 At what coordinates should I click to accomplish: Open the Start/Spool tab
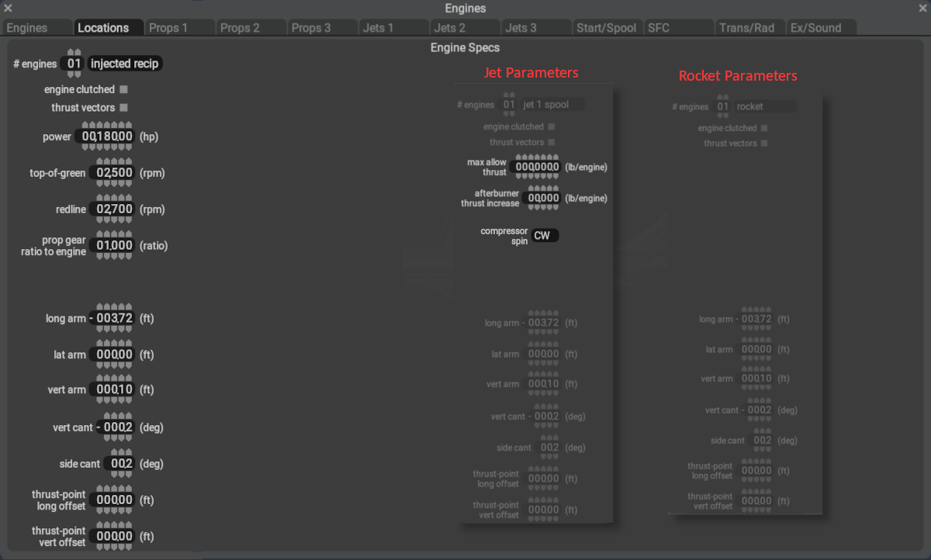[x=606, y=28]
